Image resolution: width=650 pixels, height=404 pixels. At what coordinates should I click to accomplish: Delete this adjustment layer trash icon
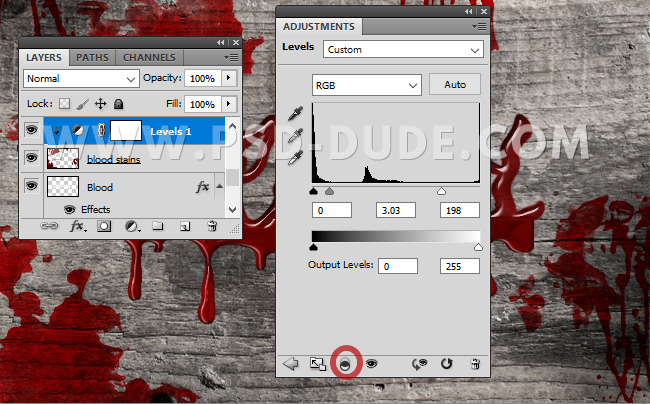[475, 364]
